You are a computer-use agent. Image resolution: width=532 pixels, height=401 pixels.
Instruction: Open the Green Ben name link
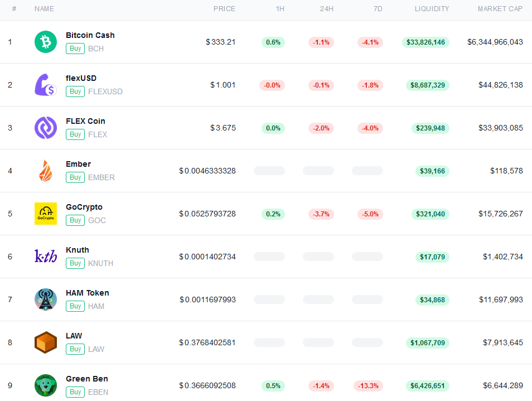pos(87,379)
